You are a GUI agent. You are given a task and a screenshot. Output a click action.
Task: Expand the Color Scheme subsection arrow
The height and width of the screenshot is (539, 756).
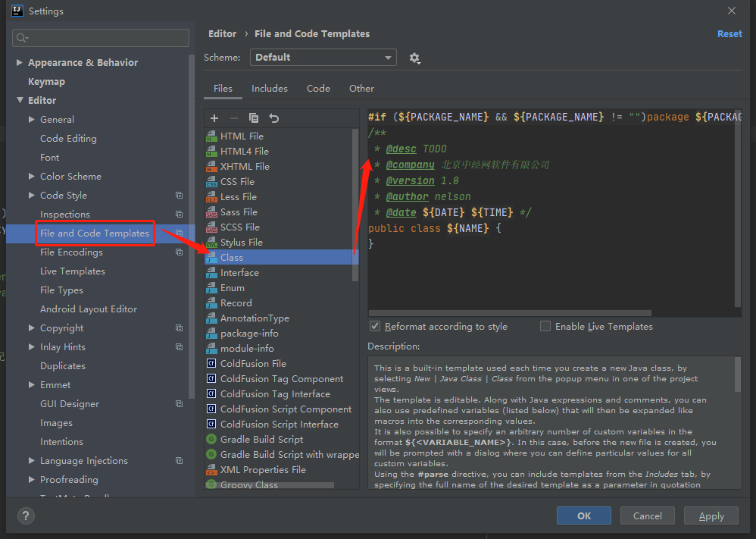(31, 177)
